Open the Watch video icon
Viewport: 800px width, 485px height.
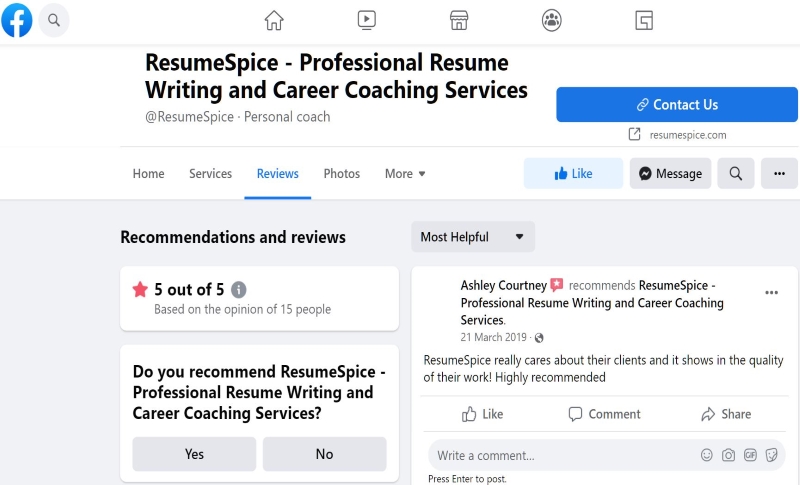(366, 20)
